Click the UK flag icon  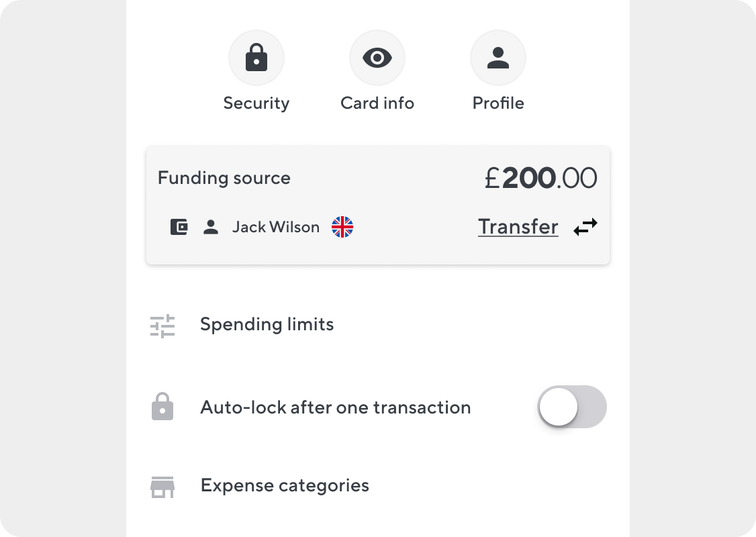tap(342, 227)
